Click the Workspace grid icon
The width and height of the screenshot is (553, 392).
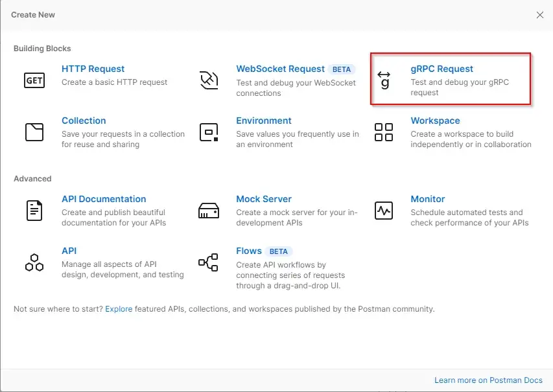[384, 132]
